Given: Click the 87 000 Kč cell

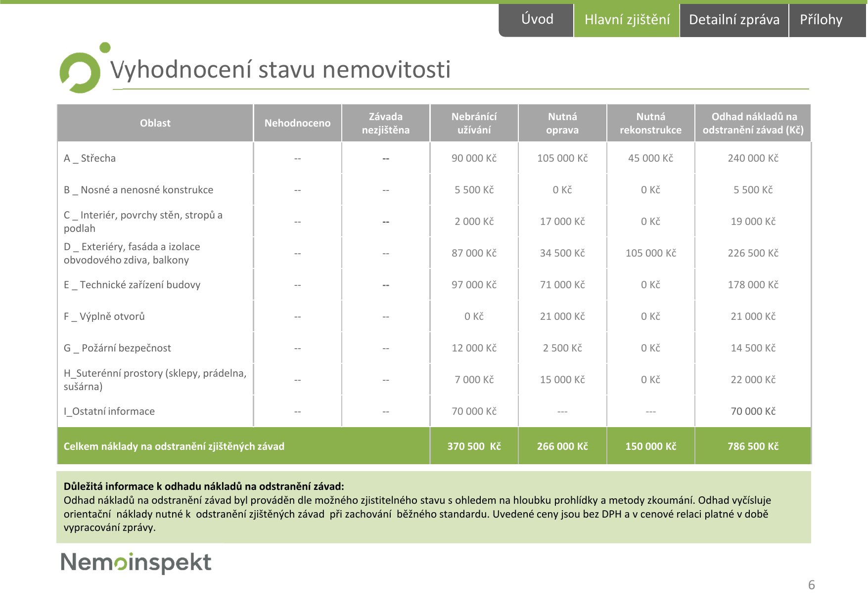Looking at the screenshot, I should [x=474, y=253].
